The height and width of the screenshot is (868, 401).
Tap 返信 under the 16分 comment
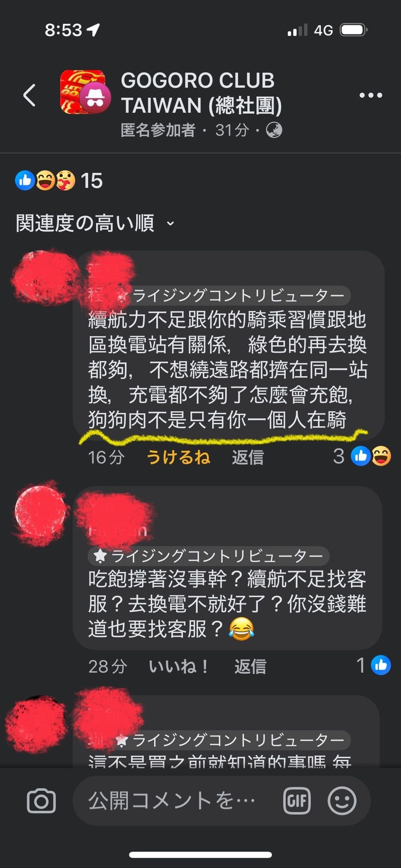click(x=248, y=457)
